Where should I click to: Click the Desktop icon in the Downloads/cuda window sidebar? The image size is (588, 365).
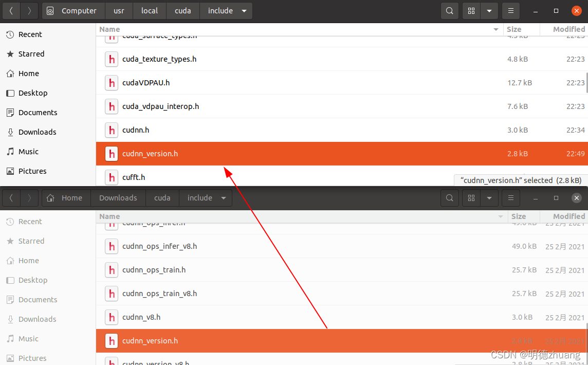[10, 280]
